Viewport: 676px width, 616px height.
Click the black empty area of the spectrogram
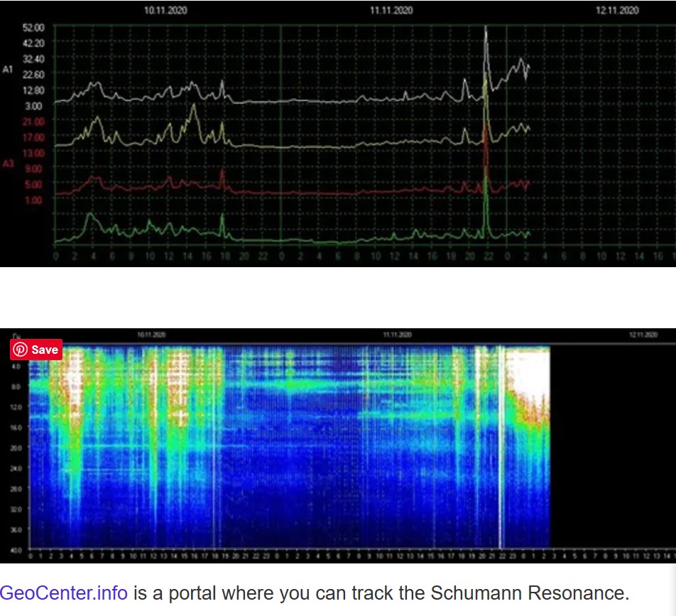(x=611, y=441)
